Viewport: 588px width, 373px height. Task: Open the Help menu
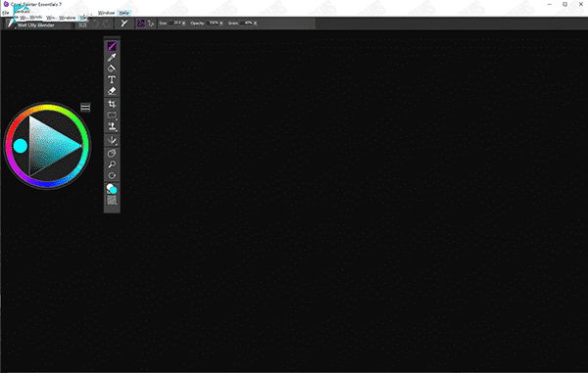(124, 13)
